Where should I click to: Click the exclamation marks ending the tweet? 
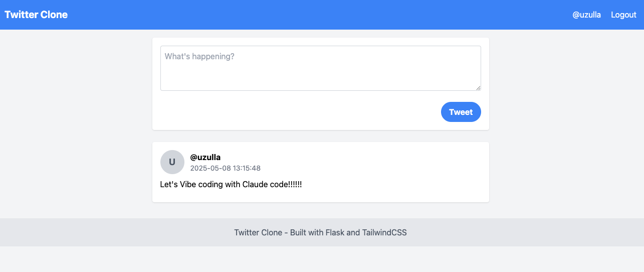[x=295, y=184]
